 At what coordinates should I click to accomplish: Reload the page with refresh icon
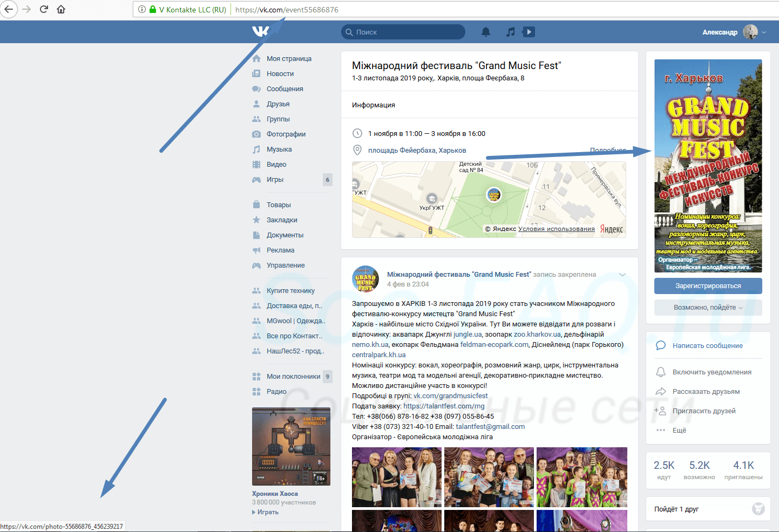44,9
